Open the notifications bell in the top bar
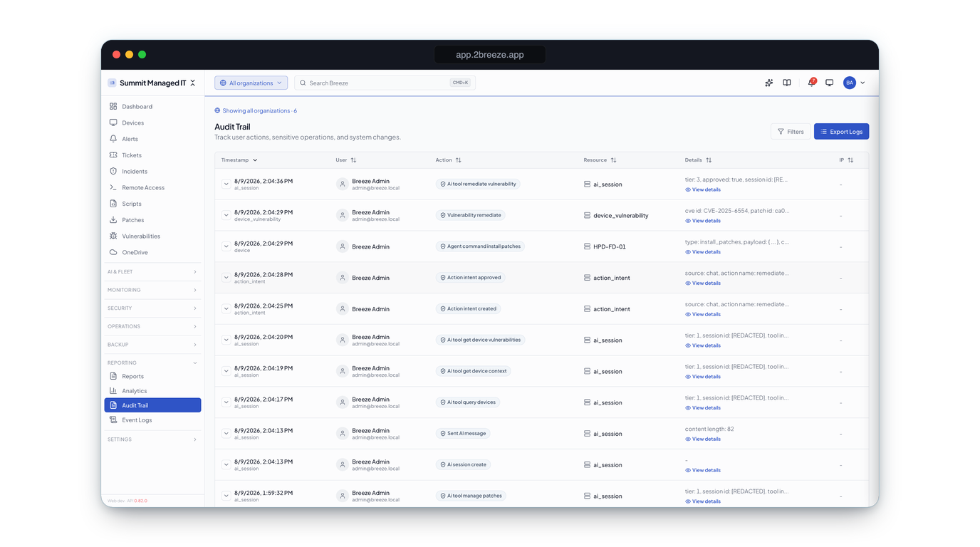Screen dimensions: 980x547 point(811,83)
